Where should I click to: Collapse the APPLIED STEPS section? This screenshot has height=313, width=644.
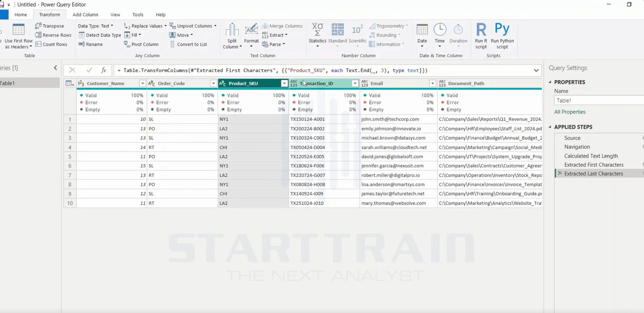click(x=550, y=127)
